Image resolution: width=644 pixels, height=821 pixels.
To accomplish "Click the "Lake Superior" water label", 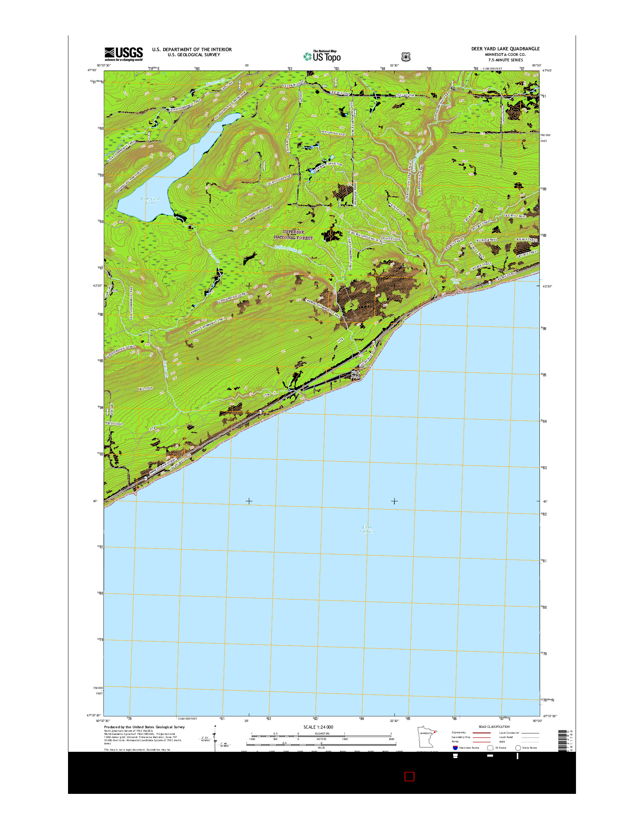I will (x=367, y=529).
